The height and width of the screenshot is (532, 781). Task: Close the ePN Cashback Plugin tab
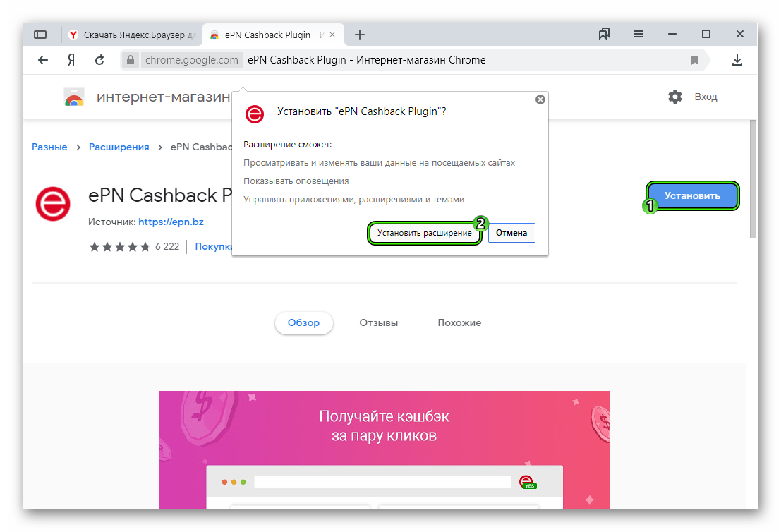coord(333,35)
